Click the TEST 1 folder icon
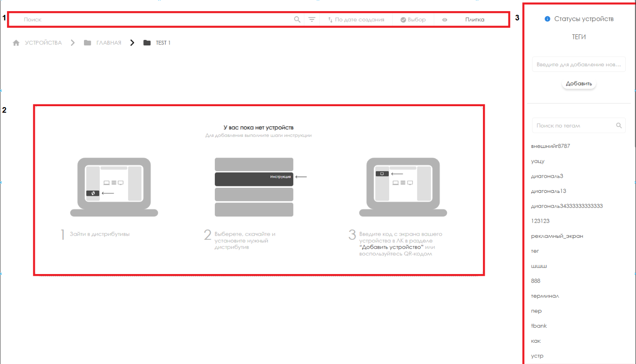 pyautogui.click(x=147, y=43)
